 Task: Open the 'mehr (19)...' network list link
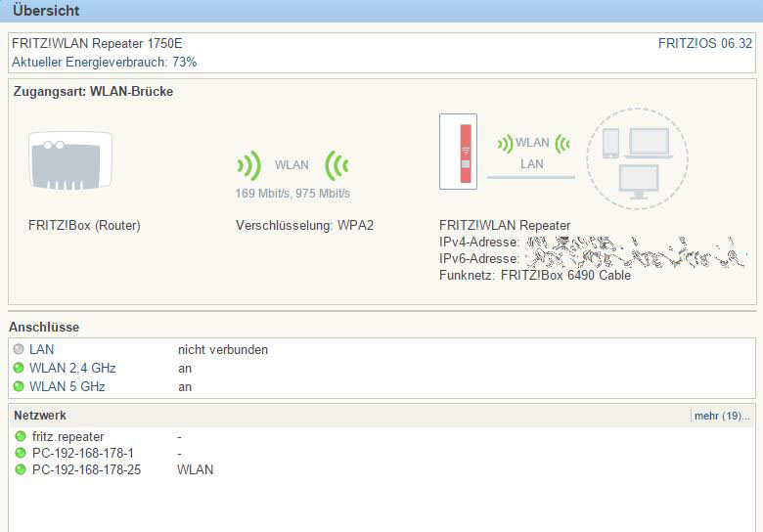tap(722, 416)
